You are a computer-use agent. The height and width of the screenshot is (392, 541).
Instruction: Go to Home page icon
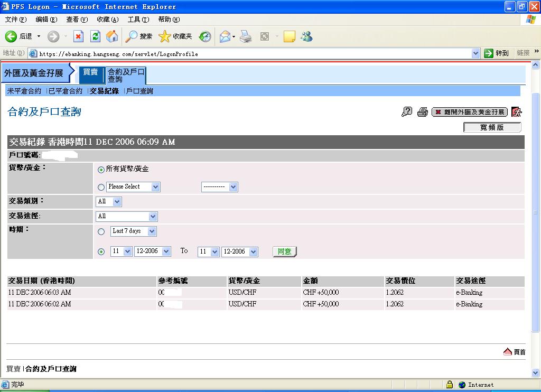(112, 36)
